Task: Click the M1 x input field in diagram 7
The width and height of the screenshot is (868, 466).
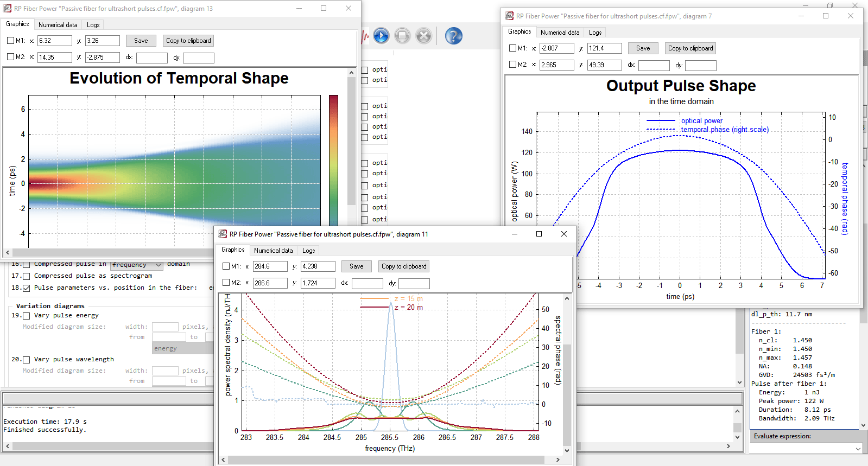Action: pos(556,48)
